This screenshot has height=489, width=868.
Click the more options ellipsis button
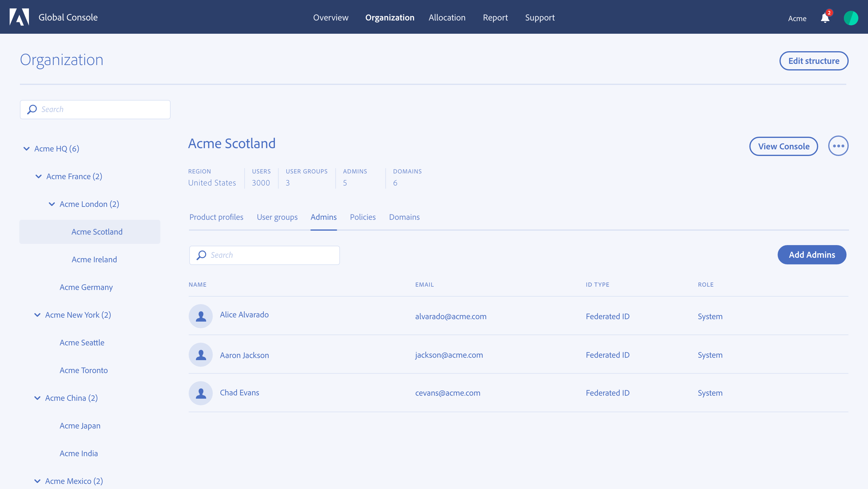tap(838, 146)
